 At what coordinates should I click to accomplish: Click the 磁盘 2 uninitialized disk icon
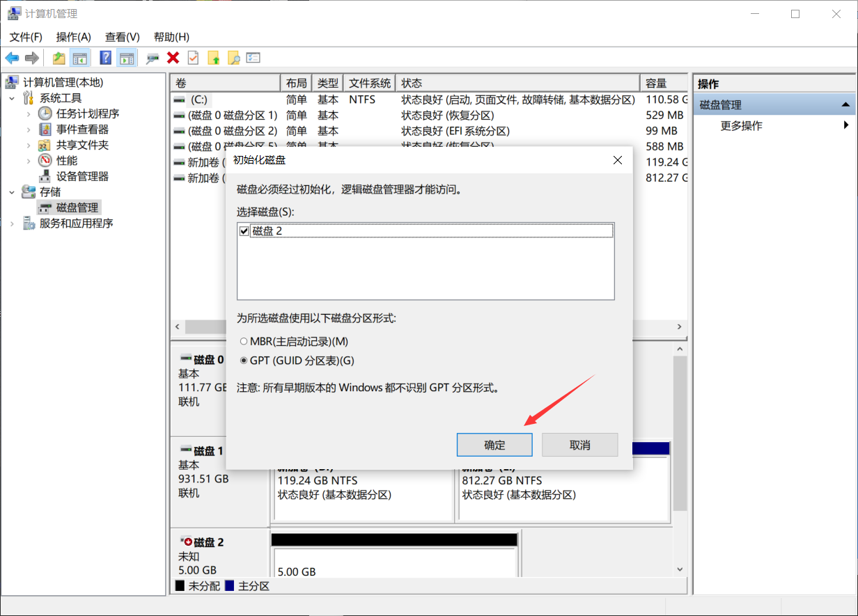[186, 542]
